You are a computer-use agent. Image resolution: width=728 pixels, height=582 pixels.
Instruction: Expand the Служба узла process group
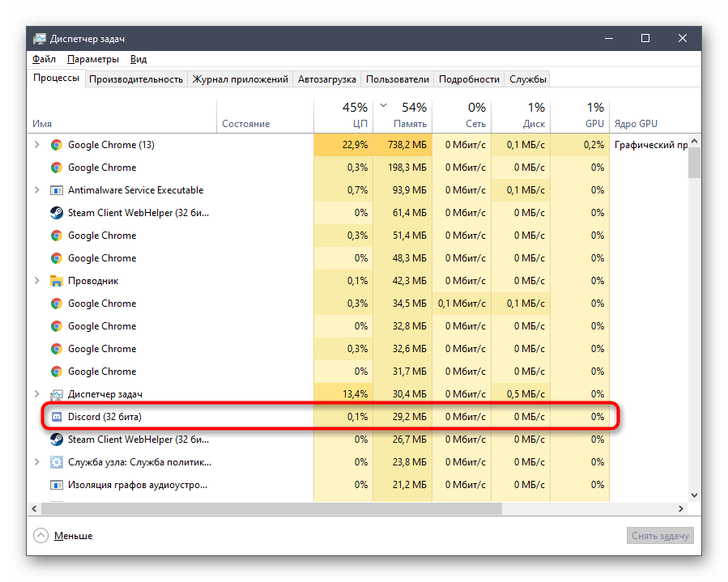[36, 462]
